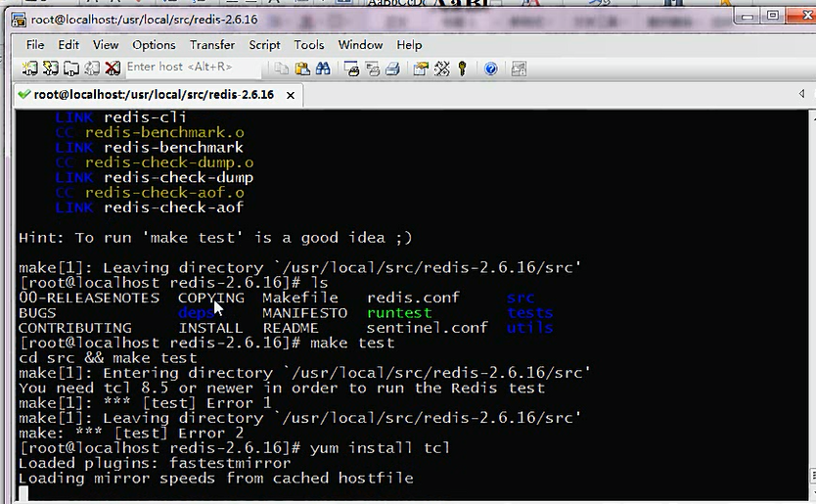Screen dimensions: 816x504
Task: Open the Help menu
Action: [409, 45]
